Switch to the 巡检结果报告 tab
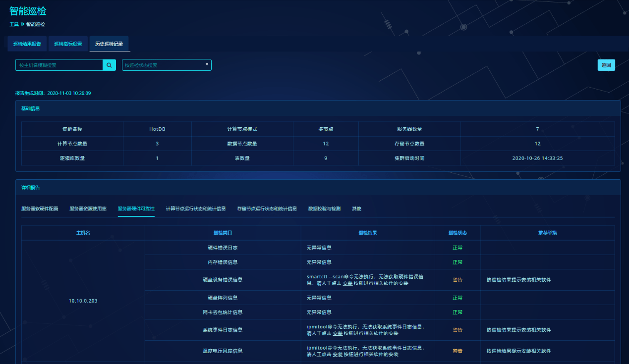The image size is (629, 364). [x=27, y=44]
